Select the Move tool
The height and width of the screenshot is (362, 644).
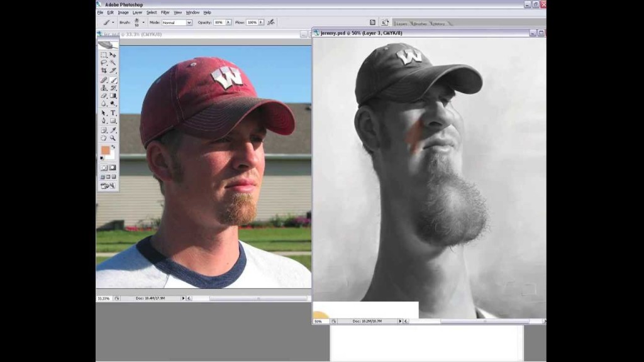tap(113, 55)
